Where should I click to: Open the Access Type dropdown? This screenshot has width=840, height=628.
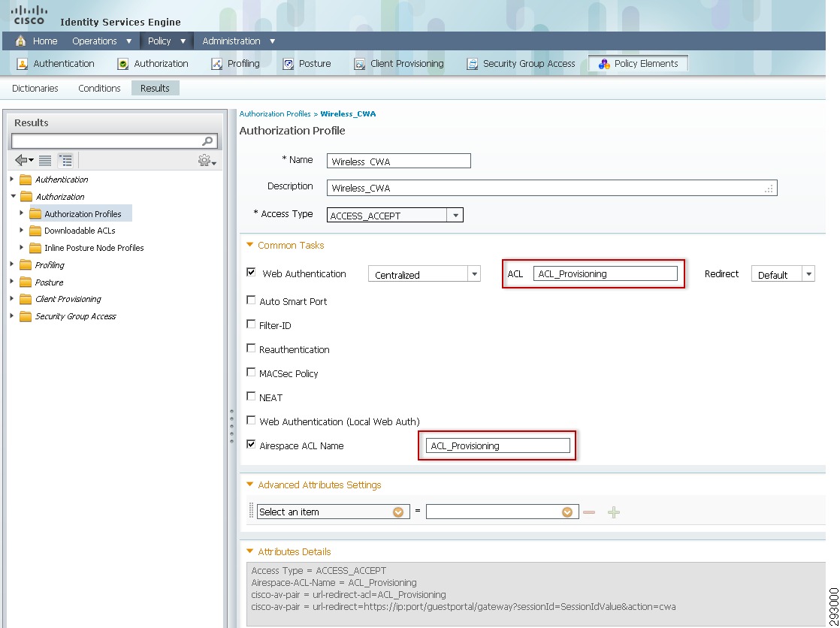coord(455,216)
